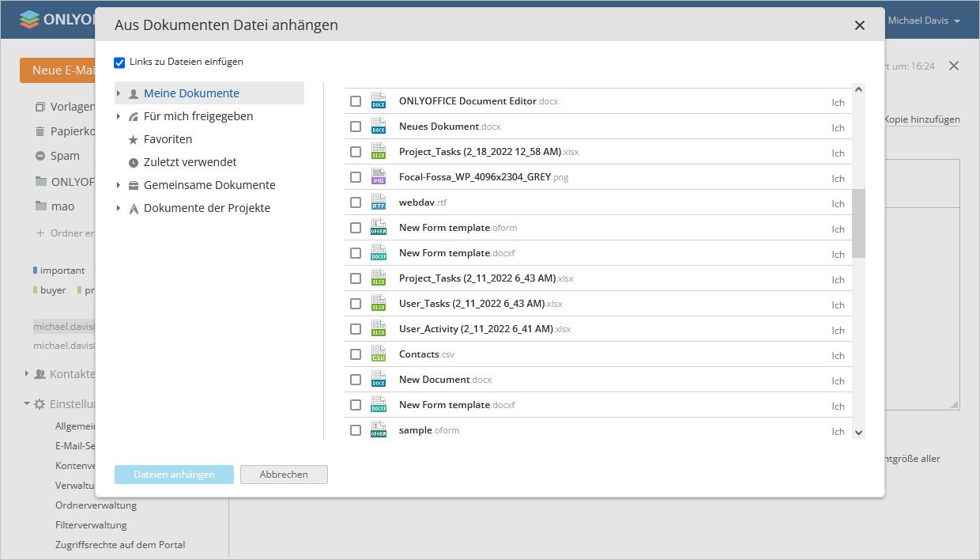
Task: Open the mao mail folder
Action: pos(62,206)
